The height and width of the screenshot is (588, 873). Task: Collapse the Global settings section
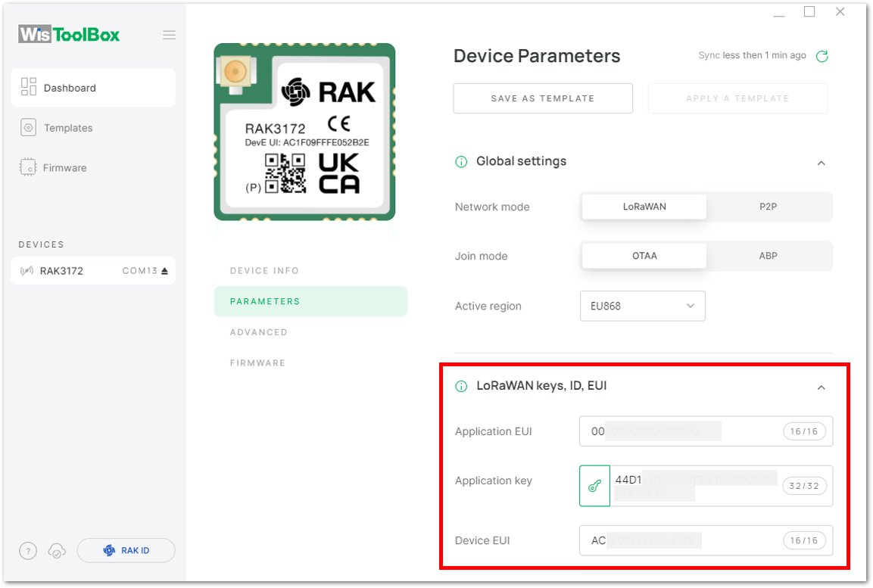[822, 163]
